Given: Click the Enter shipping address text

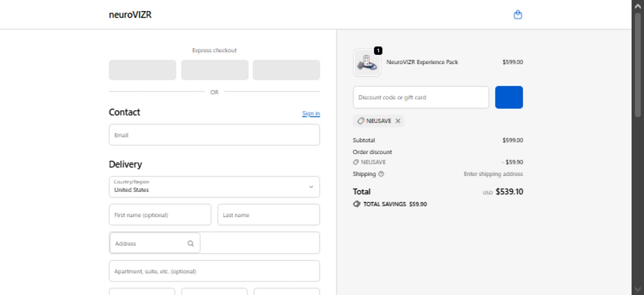Looking at the screenshot, I should pos(493,174).
